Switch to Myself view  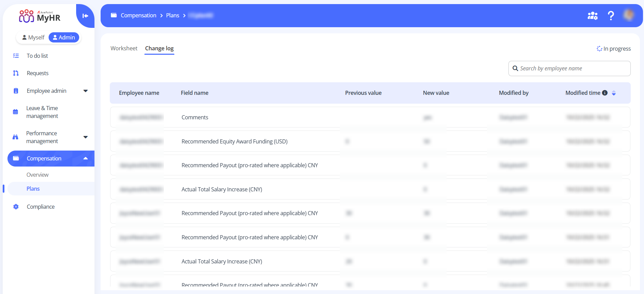click(x=33, y=37)
